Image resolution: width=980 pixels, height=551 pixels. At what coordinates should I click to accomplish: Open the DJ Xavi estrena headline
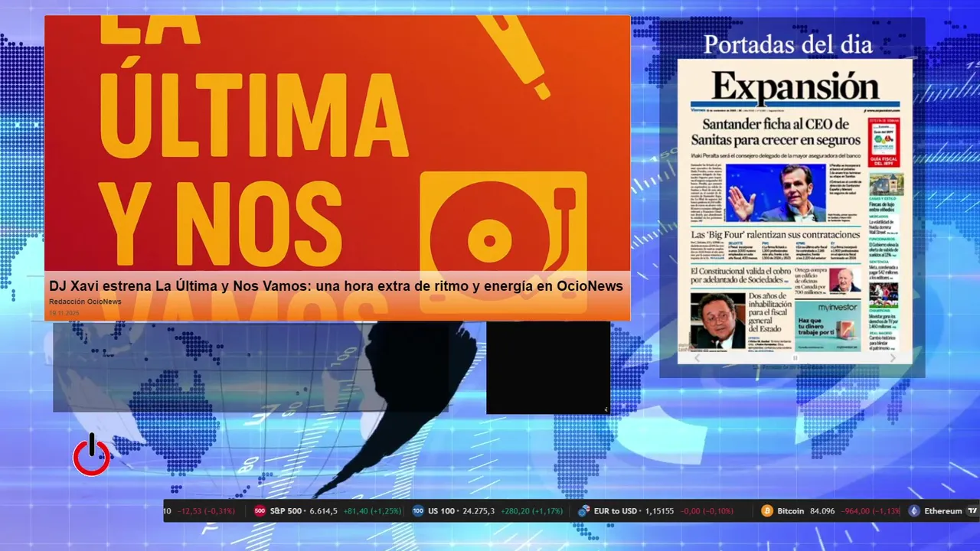pyautogui.click(x=336, y=285)
